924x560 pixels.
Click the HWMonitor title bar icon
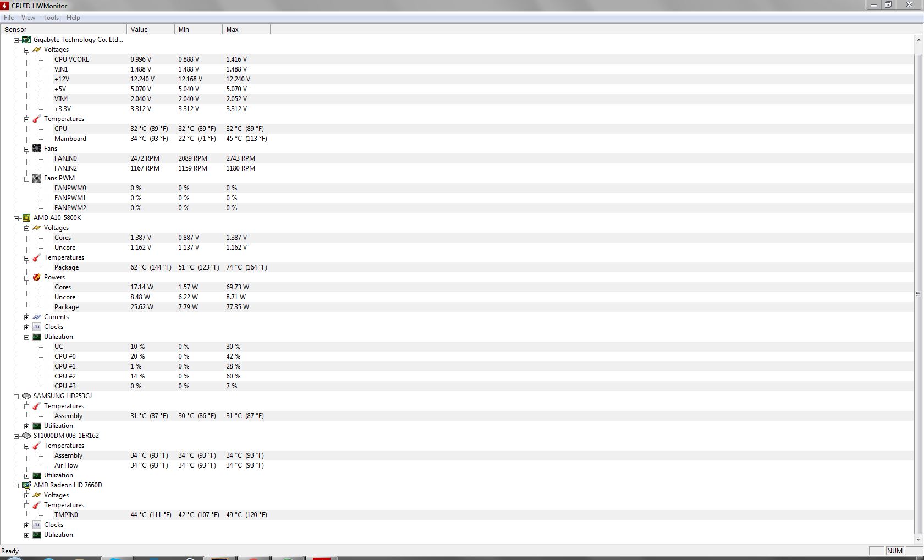pos(5,6)
